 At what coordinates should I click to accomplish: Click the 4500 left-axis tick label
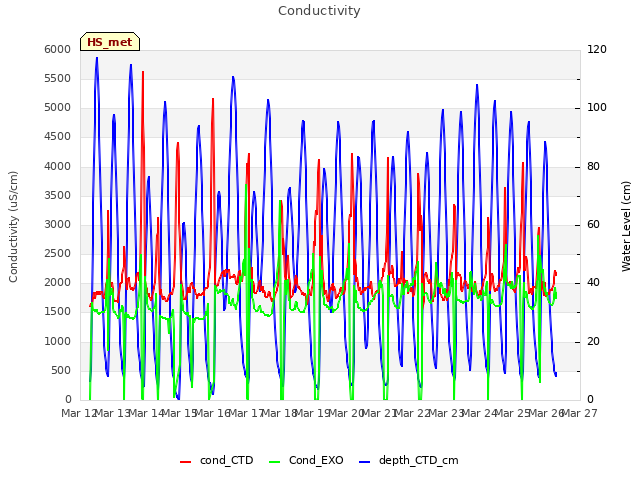[x=58, y=137]
